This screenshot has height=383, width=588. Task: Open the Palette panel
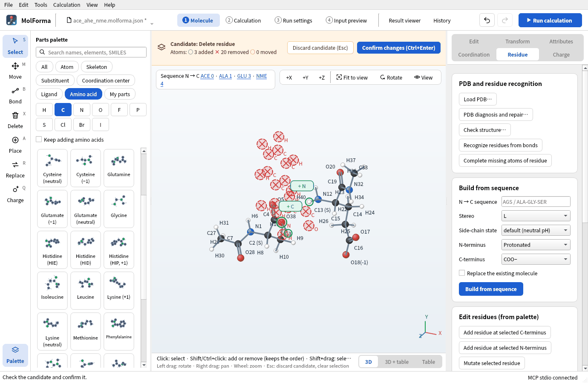[x=15, y=355]
